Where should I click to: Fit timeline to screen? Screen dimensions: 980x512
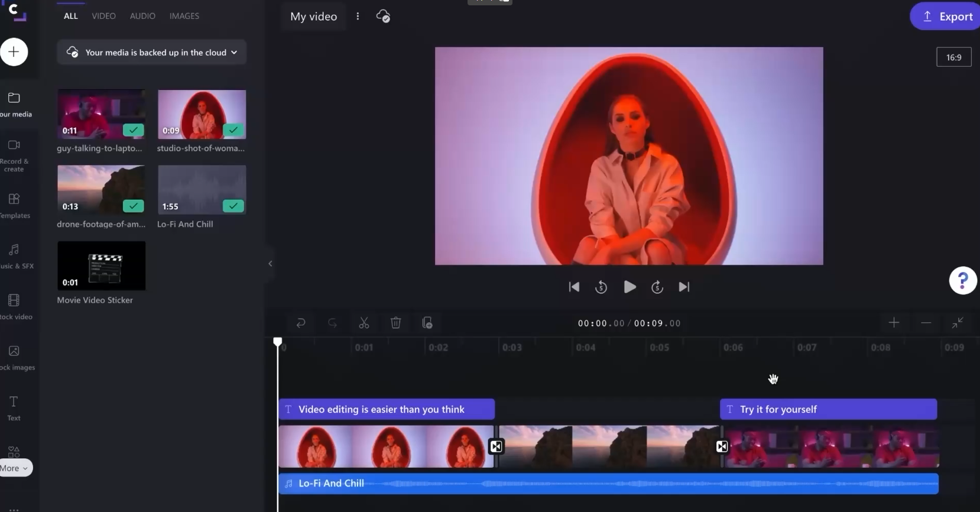click(958, 322)
